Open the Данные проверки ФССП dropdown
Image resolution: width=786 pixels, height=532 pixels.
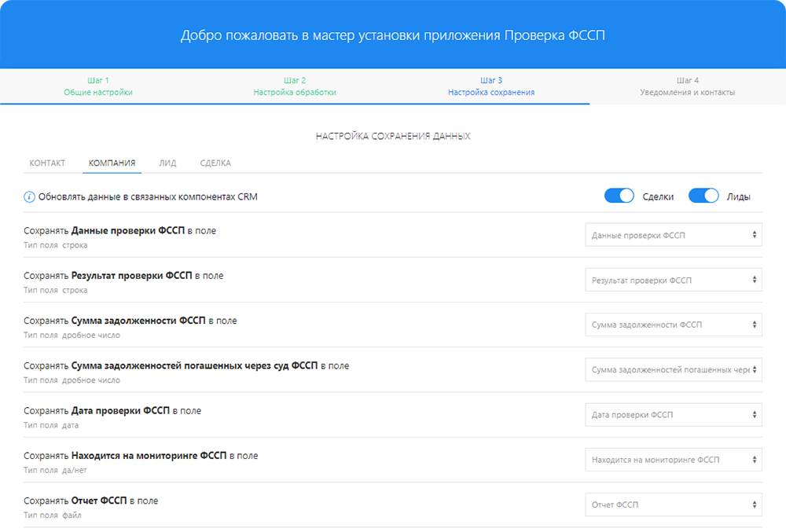click(673, 235)
